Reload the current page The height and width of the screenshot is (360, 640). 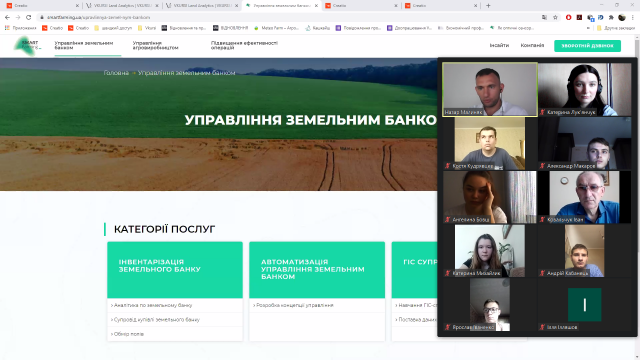pyautogui.click(x=29, y=17)
